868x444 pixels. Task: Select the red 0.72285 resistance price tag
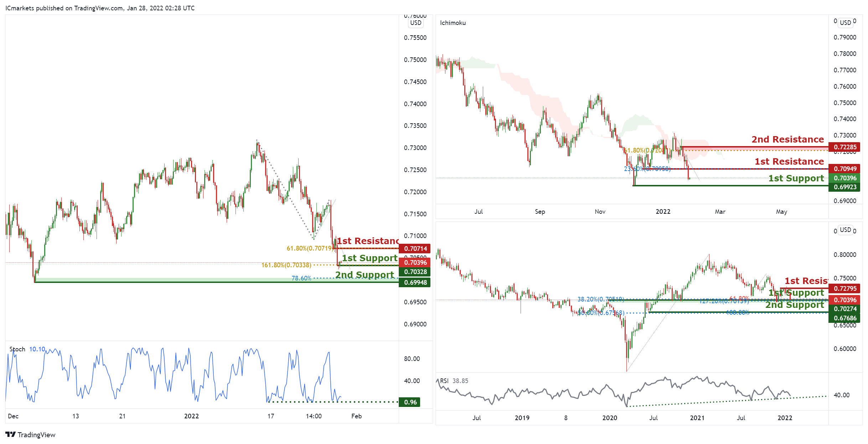[x=845, y=147]
